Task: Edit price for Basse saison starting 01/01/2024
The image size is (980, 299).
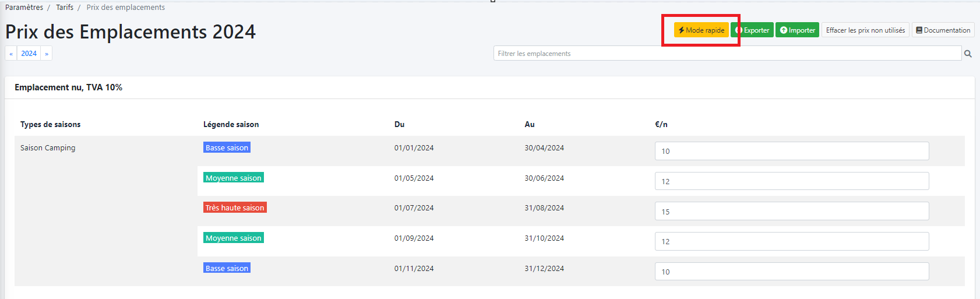Action: pyautogui.click(x=791, y=151)
